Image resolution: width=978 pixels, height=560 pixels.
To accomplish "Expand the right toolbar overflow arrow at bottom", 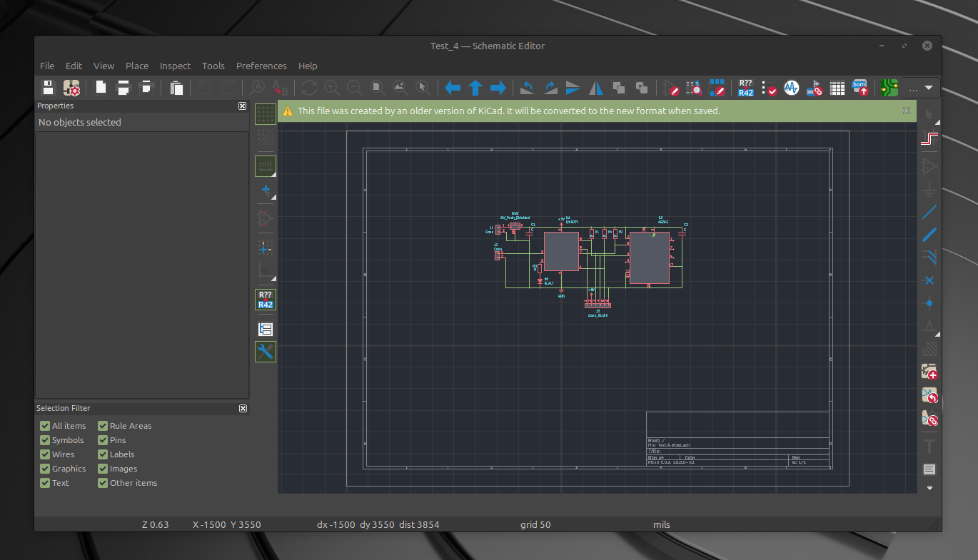I will tap(929, 488).
